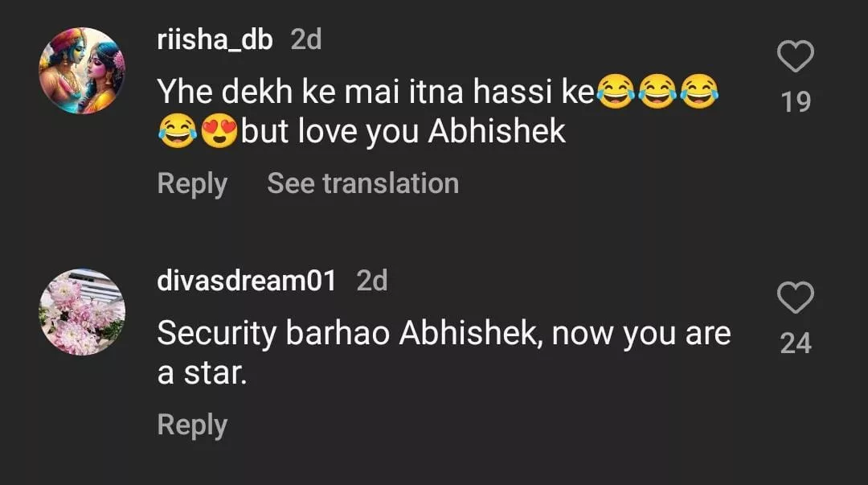This screenshot has height=485, width=868.
Task: Tap the heart on divasdream01's comment
Action: coord(796,299)
